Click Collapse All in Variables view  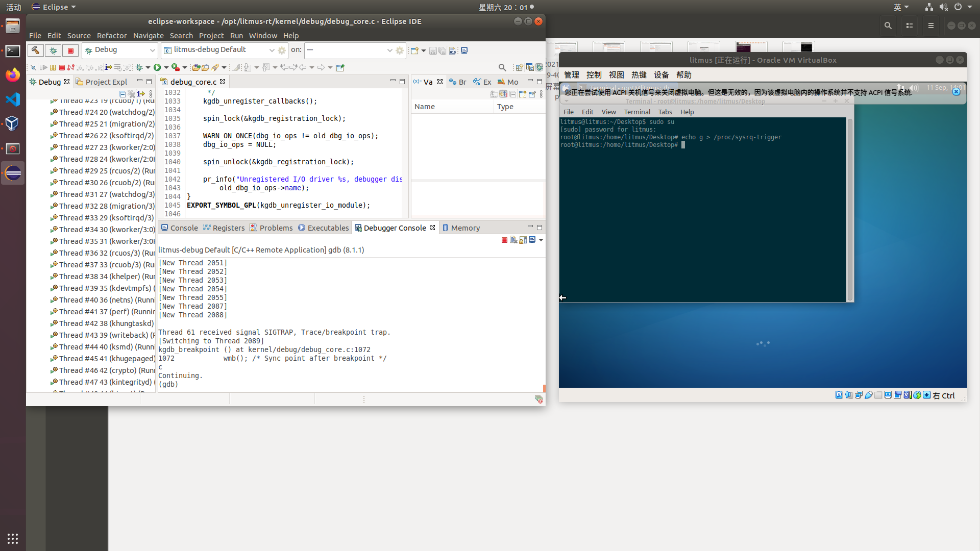coord(513,94)
